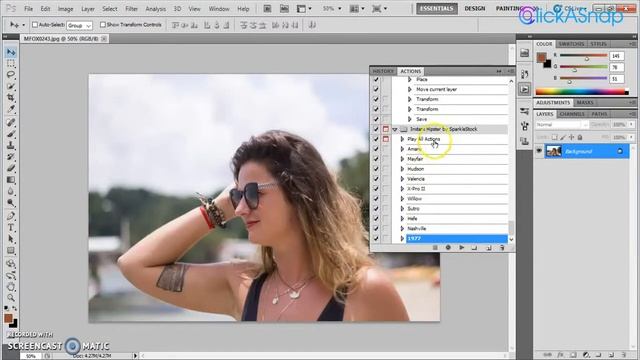
Task: Create new action set folder icon
Action: click(x=474, y=248)
